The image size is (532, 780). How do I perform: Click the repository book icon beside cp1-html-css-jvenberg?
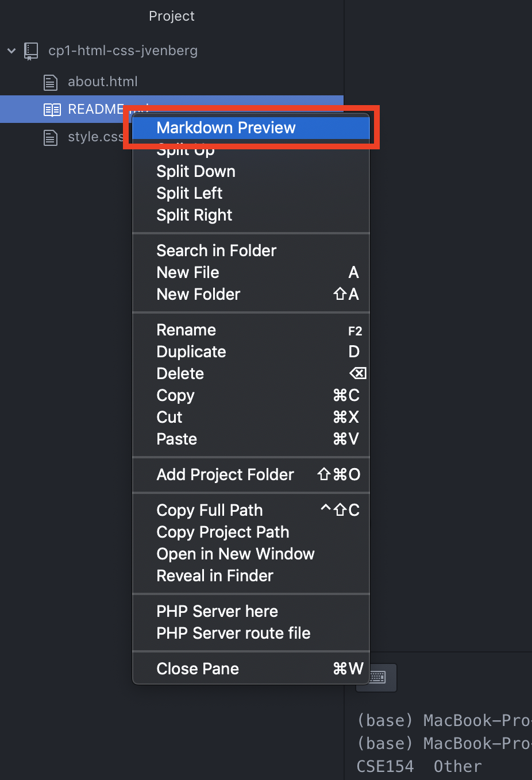[x=30, y=51]
